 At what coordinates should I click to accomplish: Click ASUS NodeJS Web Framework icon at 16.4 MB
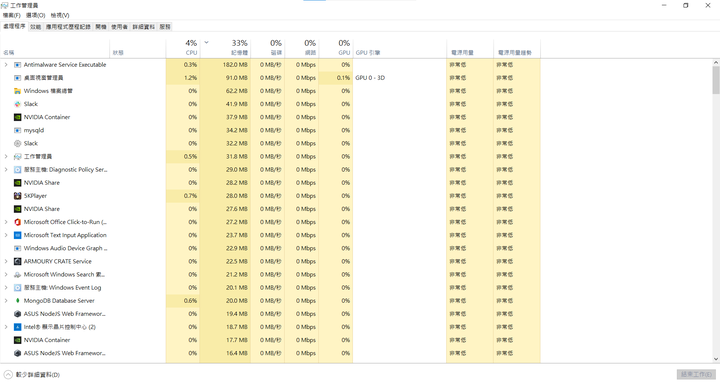[17, 353]
